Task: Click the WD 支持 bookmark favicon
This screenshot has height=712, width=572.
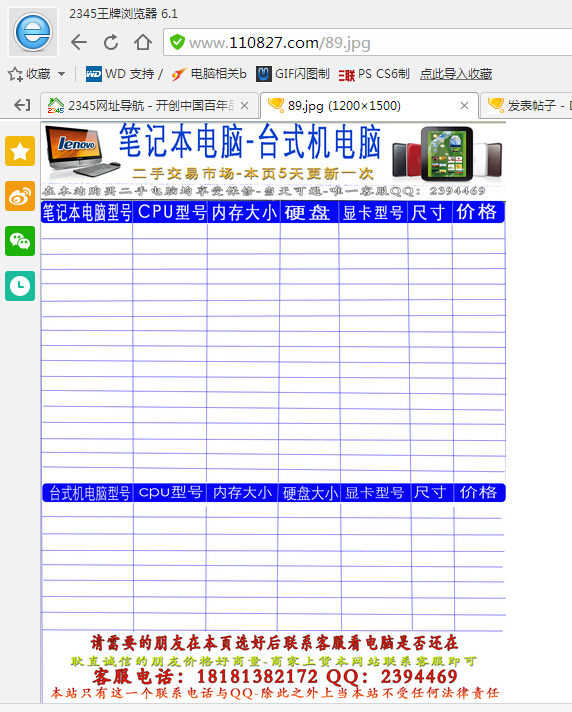Action: pyautogui.click(x=94, y=74)
